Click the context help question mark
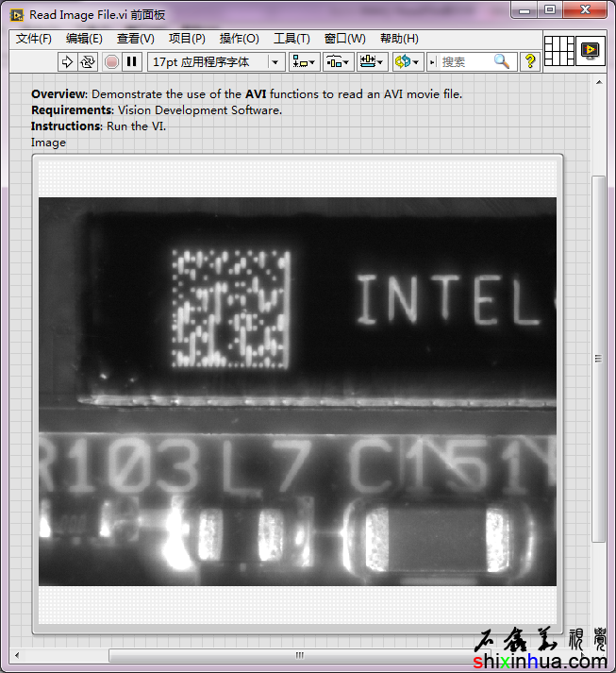 click(530, 61)
